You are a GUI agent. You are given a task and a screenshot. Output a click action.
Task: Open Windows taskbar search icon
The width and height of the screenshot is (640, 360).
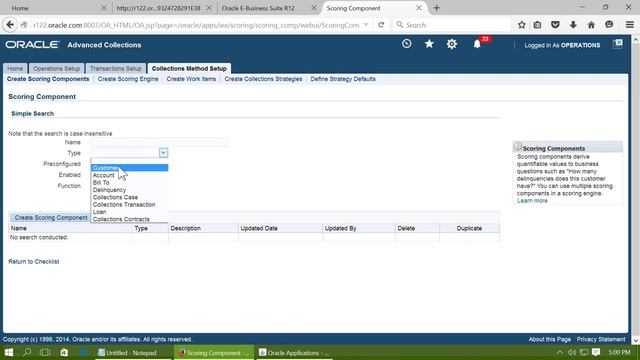27,352
